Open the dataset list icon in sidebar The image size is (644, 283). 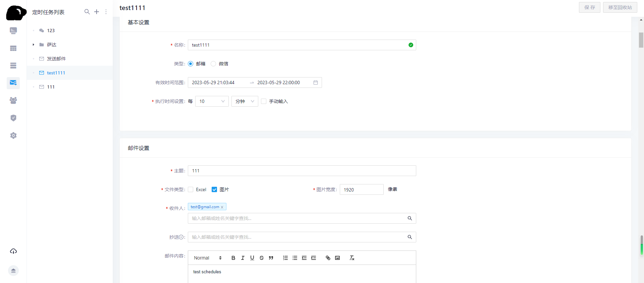point(13,66)
